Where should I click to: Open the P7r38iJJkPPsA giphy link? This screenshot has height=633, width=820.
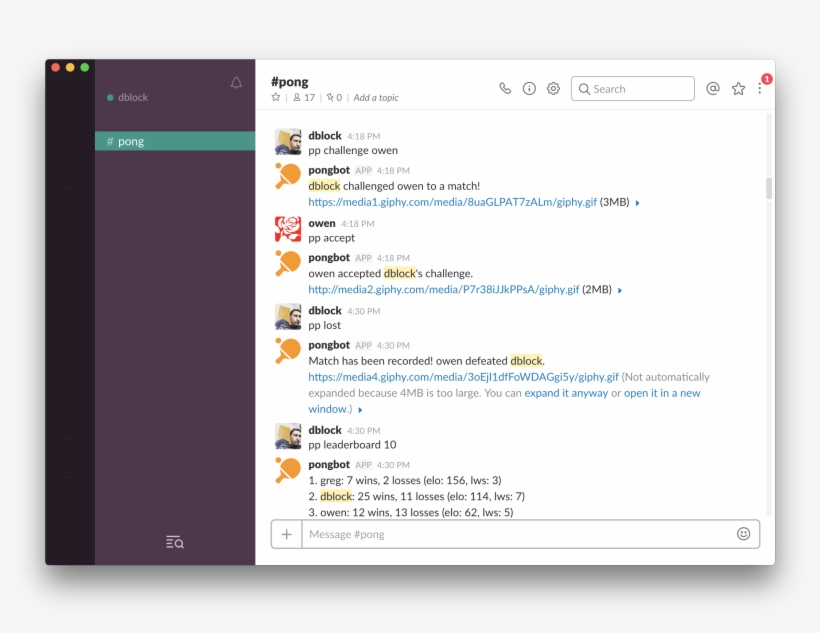click(443, 289)
